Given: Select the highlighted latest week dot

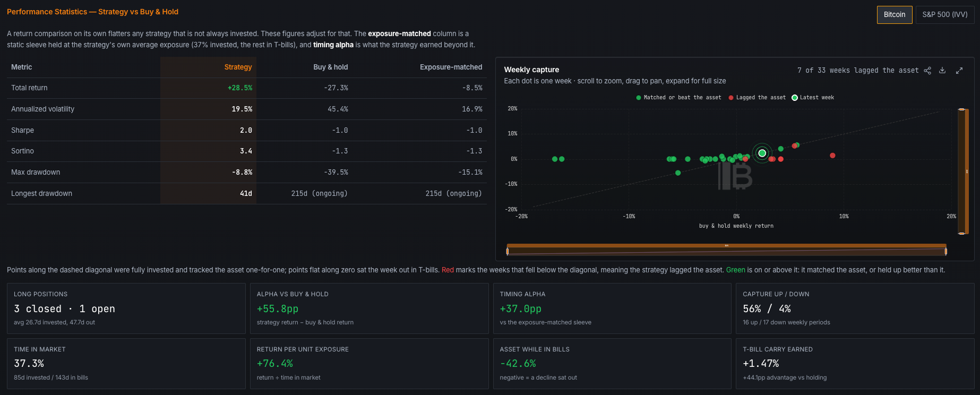Looking at the screenshot, I should tap(762, 153).
